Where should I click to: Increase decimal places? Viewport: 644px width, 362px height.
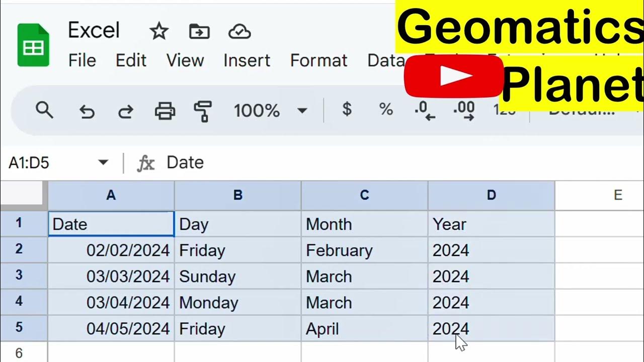click(x=463, y=110)
